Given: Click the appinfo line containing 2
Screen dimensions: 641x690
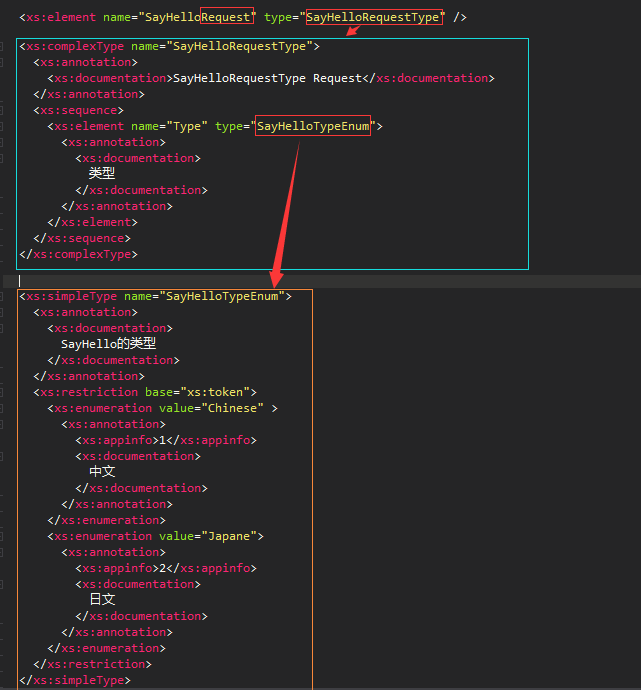Looking at the screenshot, I should [166, 568].
